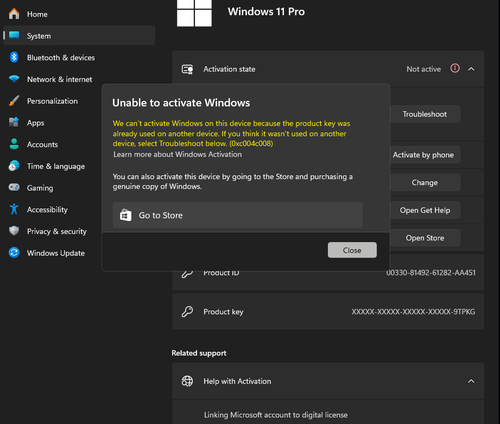Select the Product ID value 00330-81492-61282-AA451
500x424 pixels.
click(x=431, y=273)
